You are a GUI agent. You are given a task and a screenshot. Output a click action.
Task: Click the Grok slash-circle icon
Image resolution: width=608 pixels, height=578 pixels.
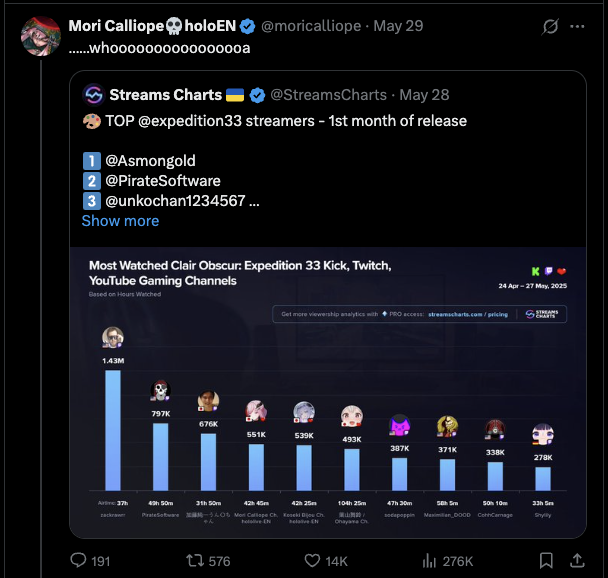[550, 26]
